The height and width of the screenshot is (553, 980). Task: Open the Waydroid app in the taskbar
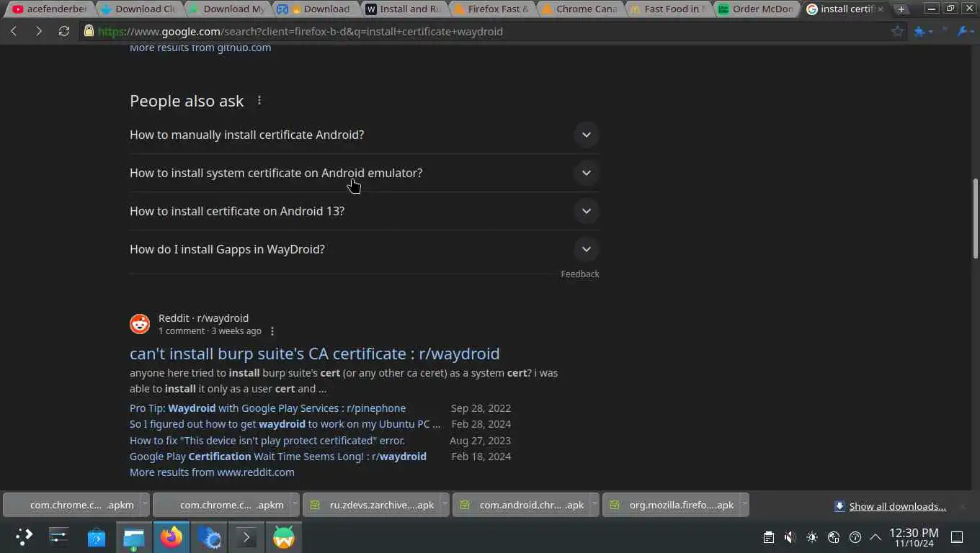click(284, 537)
